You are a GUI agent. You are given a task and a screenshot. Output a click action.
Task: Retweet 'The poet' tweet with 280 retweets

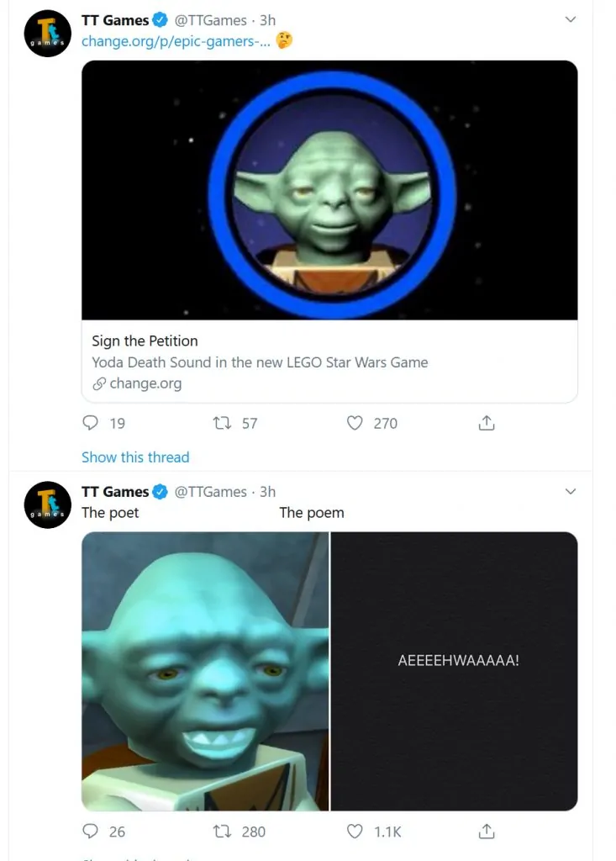(x=224, y=831)
